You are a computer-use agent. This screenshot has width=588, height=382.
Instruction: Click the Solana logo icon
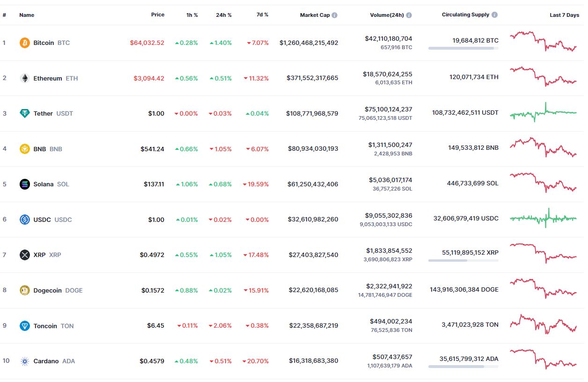pyautogui.click(x=24, y=184)
